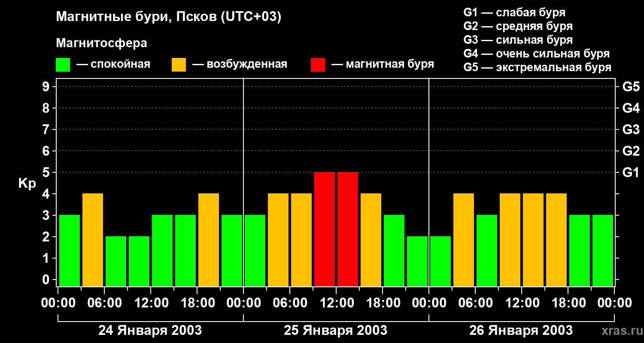
Task: Click the G3 label on the right axis
Action: tap(631, 129)
